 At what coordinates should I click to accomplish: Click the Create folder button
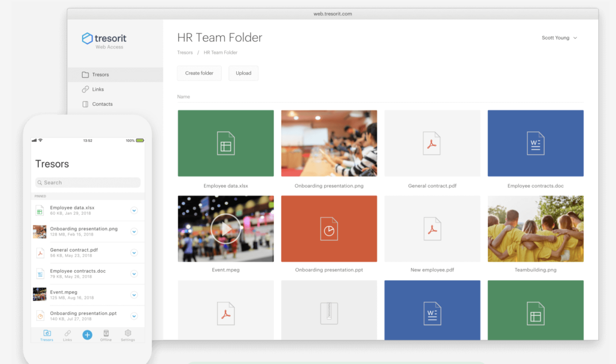[199, 73]
